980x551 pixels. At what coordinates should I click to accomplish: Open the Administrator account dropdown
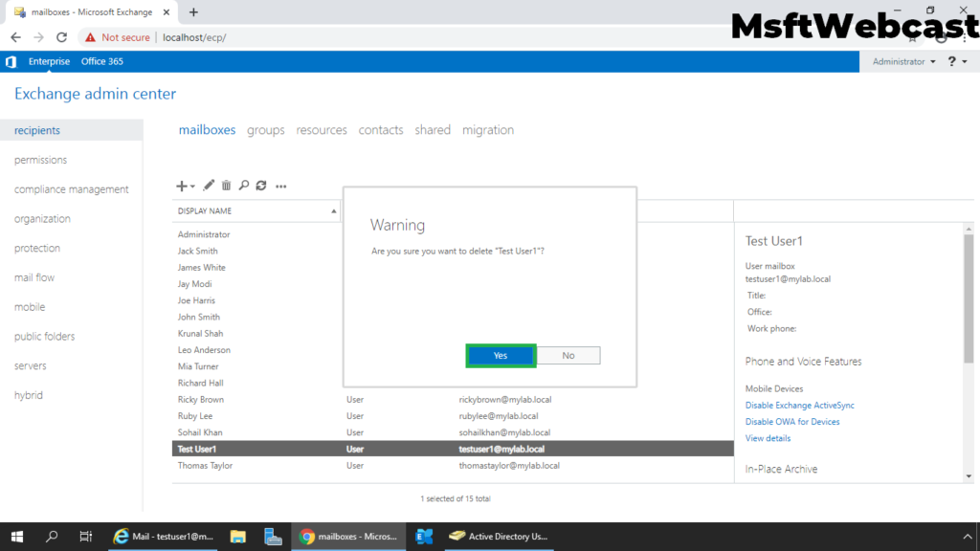point(903,61)
